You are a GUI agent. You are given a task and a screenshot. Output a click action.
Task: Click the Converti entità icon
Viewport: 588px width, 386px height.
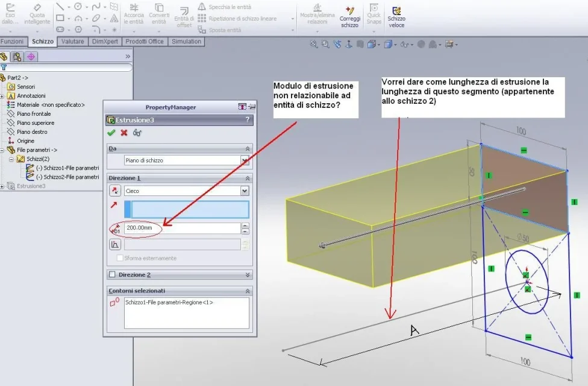[159, 7]
